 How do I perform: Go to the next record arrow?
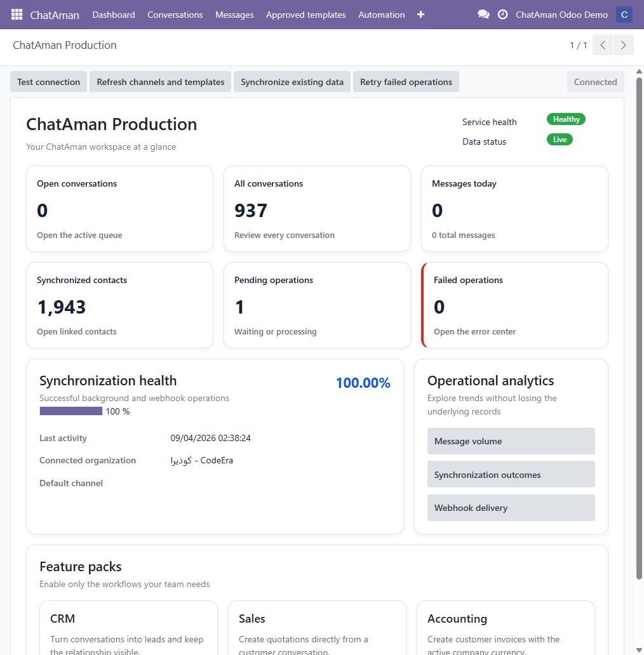[x=624, y=45]
